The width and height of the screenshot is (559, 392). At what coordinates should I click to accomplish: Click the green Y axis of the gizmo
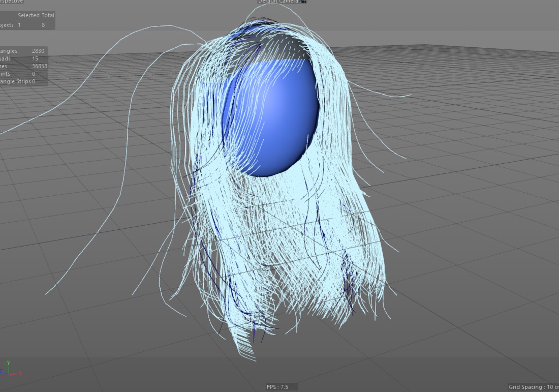coord(7,364)
